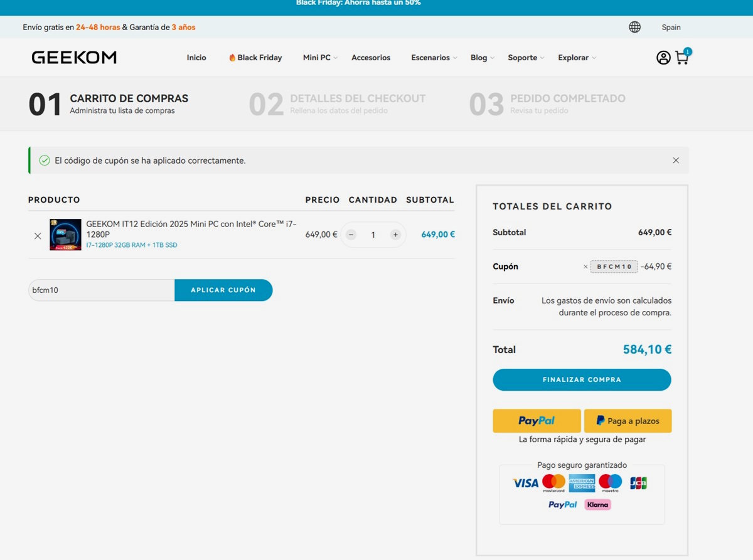Expand the Mini PC dropdown menu
Viewport: 753px width, 560px height.
click(x=320, y=58)
